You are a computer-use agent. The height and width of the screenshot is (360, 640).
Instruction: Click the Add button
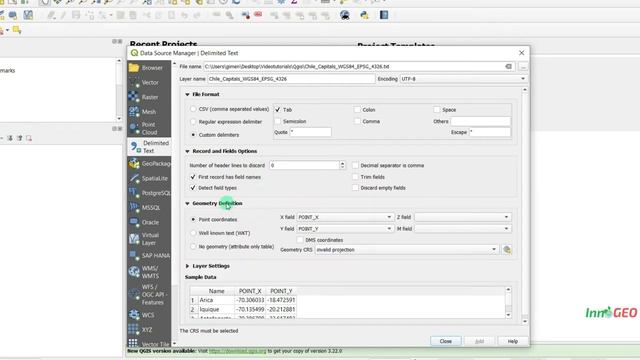point(479,341)
